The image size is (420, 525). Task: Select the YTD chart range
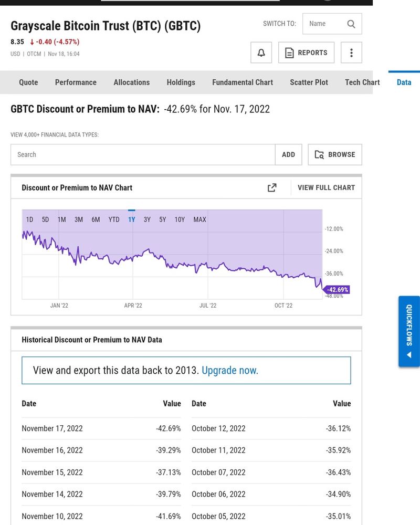pyautogui.click(x=114, y=219)
